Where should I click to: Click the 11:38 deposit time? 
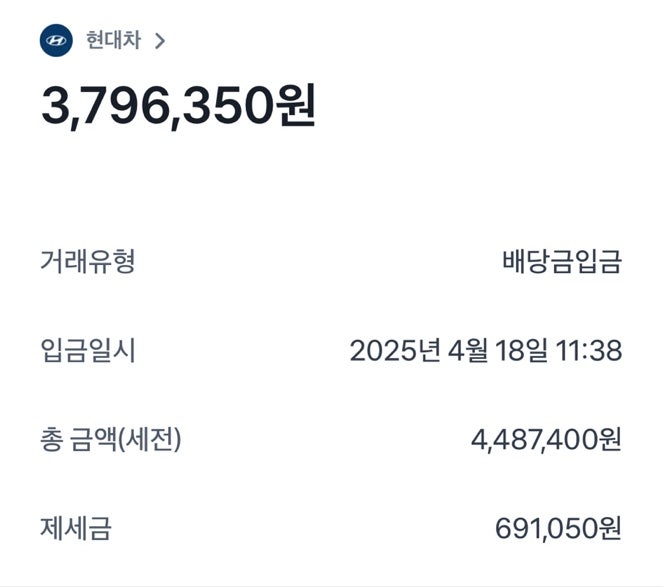tap(589, 351)
